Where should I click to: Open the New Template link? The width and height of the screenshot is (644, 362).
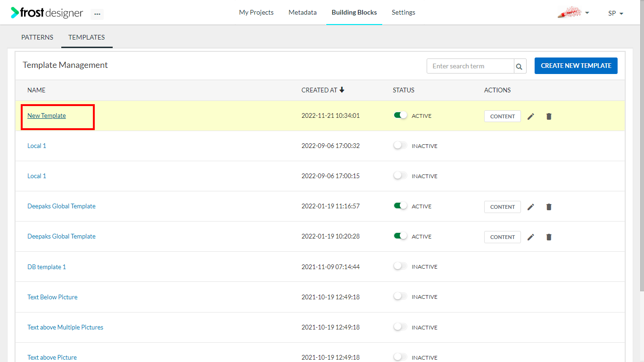point(47,115)
